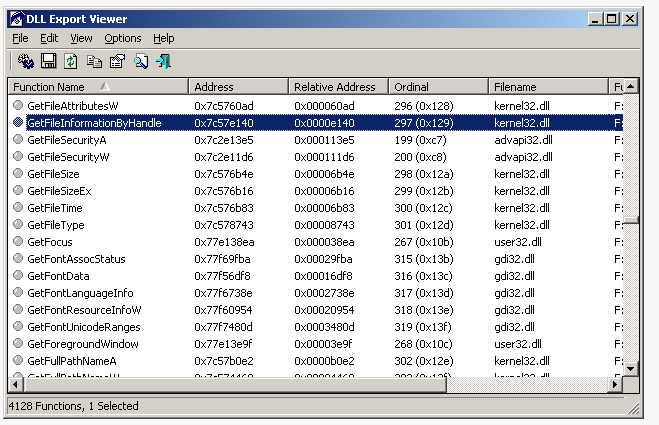
Task: Select the GetFileTime function name
Action: coord(55,208)
